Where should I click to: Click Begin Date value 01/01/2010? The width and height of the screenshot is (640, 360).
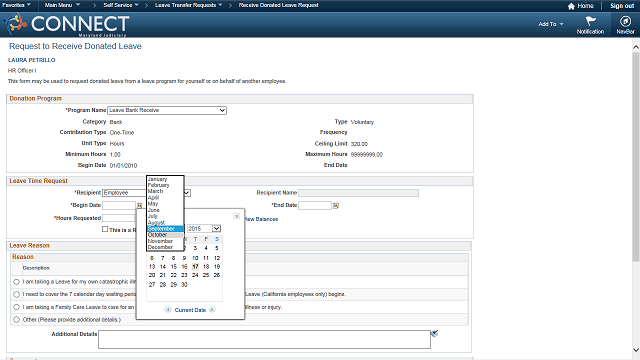tap(123, 165)
